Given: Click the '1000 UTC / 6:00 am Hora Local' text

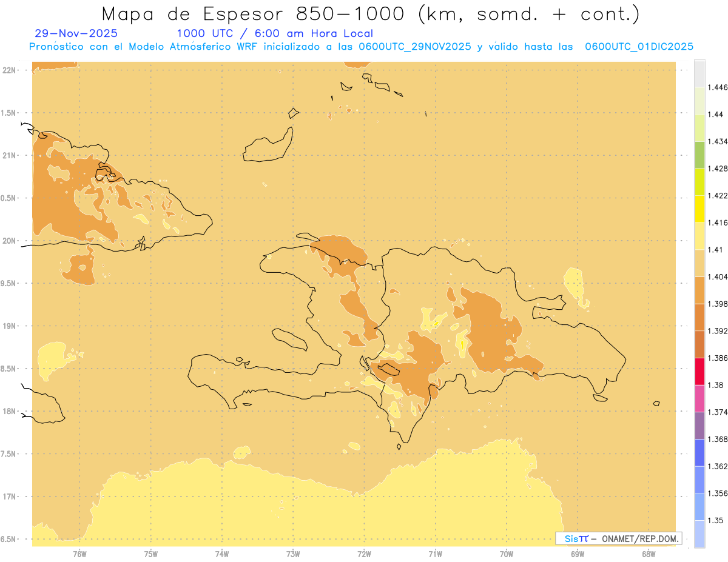Looking at the screenshot, I should (x=275, y=33).
